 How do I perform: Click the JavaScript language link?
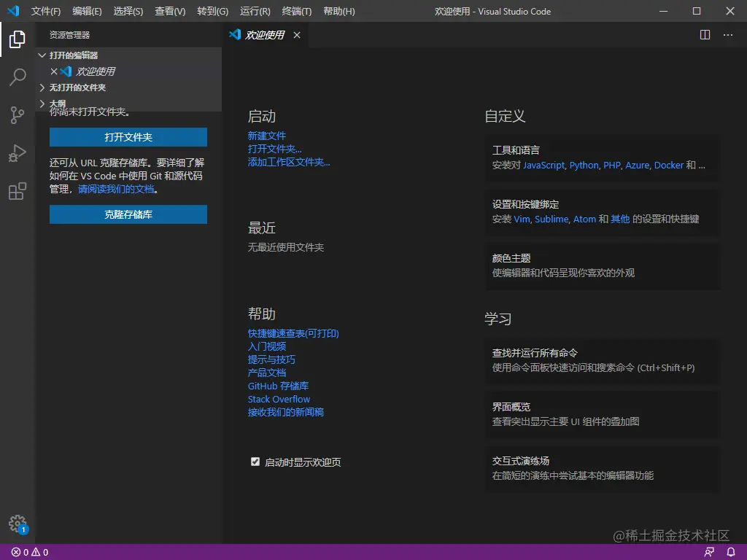point(544,166)
